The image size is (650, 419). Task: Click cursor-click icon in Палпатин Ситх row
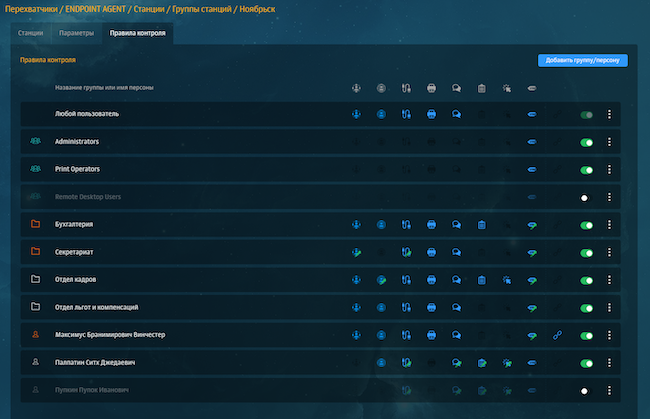pyautogui.click(x=507, y=363)
